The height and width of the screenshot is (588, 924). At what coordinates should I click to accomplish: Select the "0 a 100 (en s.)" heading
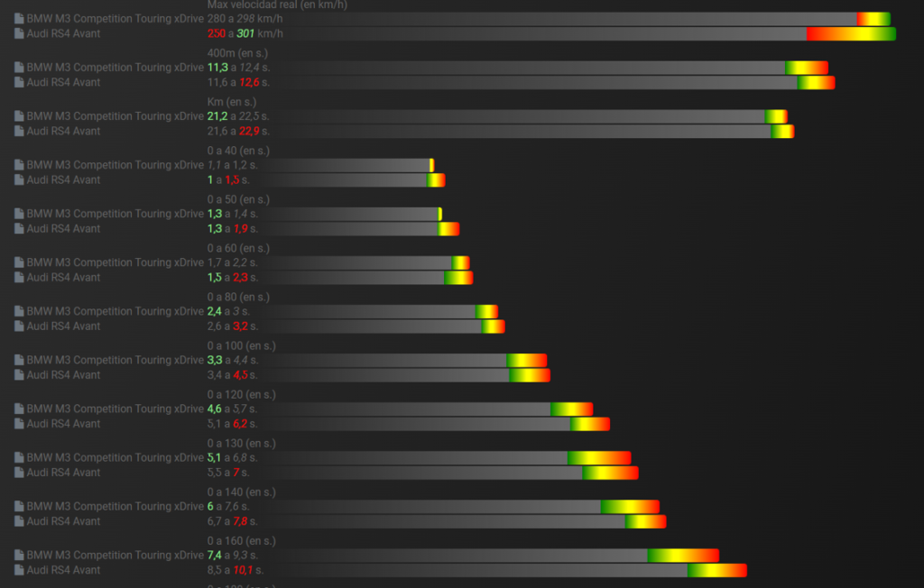click(242, 345)
